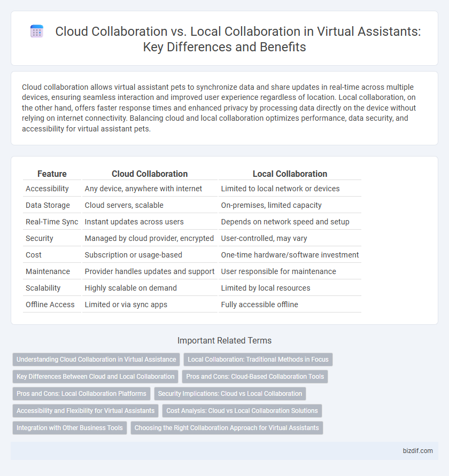This screenshot has height=476, width=449.
Task: Open 'Pros and Cons: Cloud-Based Collaboration Tools' tag
Action: [255, 377]
